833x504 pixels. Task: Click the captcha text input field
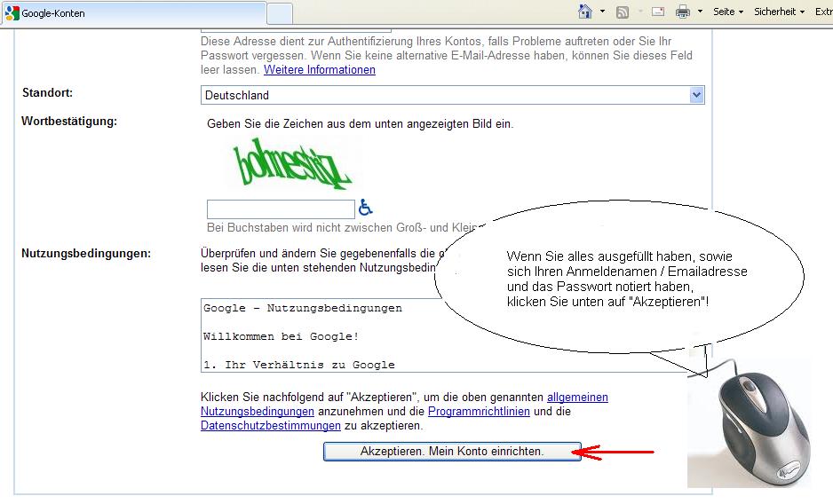(x=280, y=209)
